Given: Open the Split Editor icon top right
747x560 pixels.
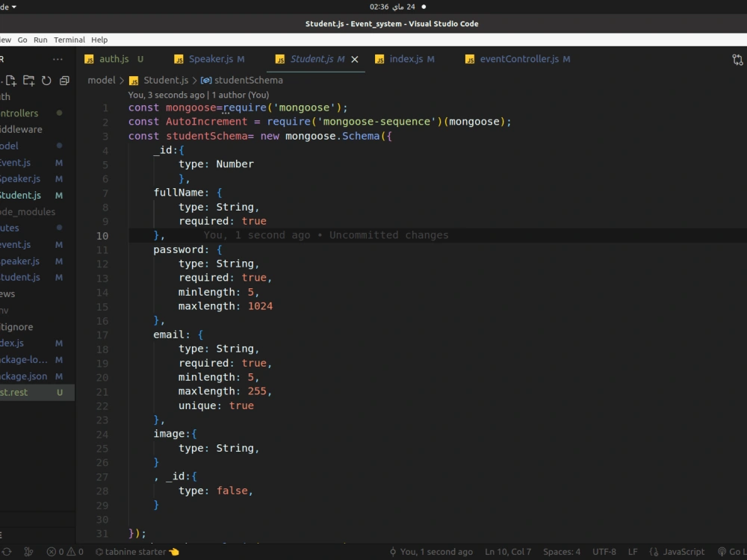Looking at the screenshot, I should (x=738, y=59).
